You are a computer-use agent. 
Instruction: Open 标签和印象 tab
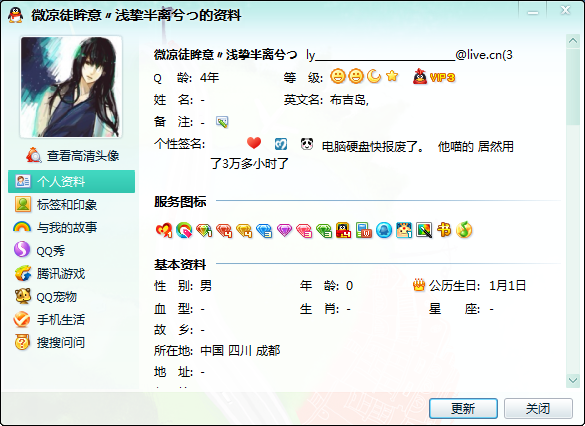56,204
